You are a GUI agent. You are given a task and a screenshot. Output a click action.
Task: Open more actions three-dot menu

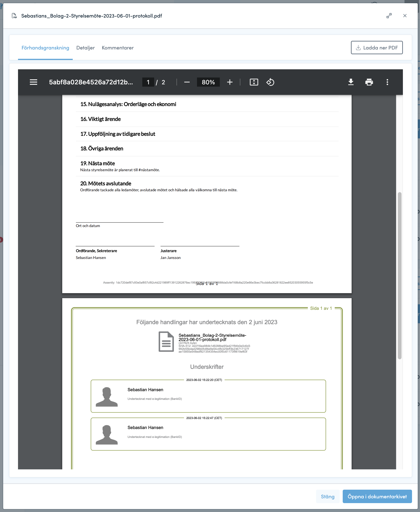click(x=387, y=82)
